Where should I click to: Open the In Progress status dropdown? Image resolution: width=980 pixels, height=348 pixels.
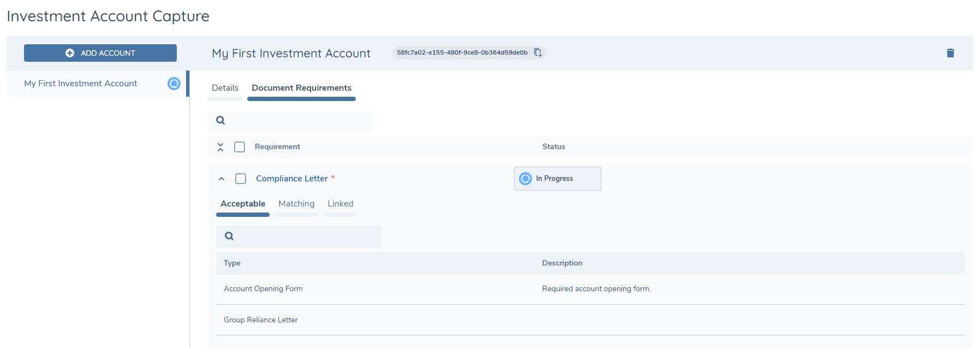click(x=557, y=179)
